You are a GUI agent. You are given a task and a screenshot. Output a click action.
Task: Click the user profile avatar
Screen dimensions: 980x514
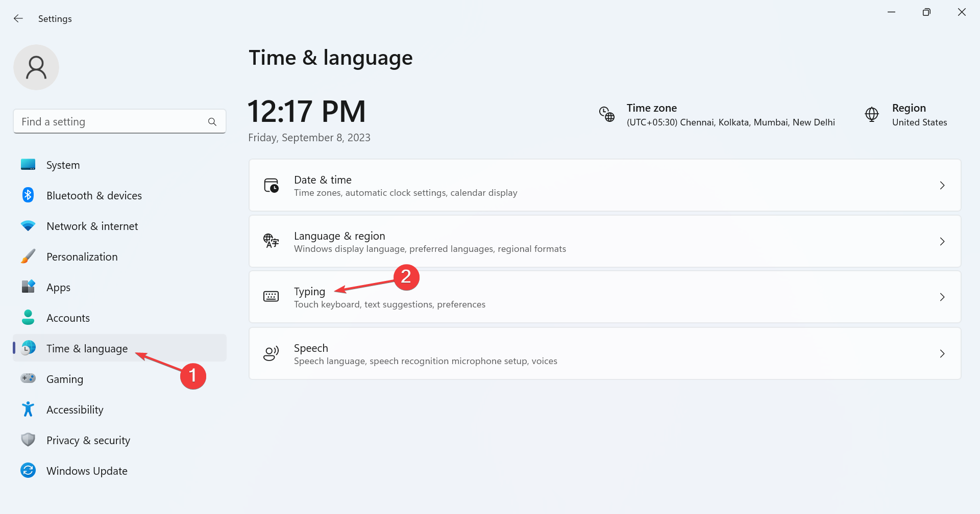tap(36, 67)
